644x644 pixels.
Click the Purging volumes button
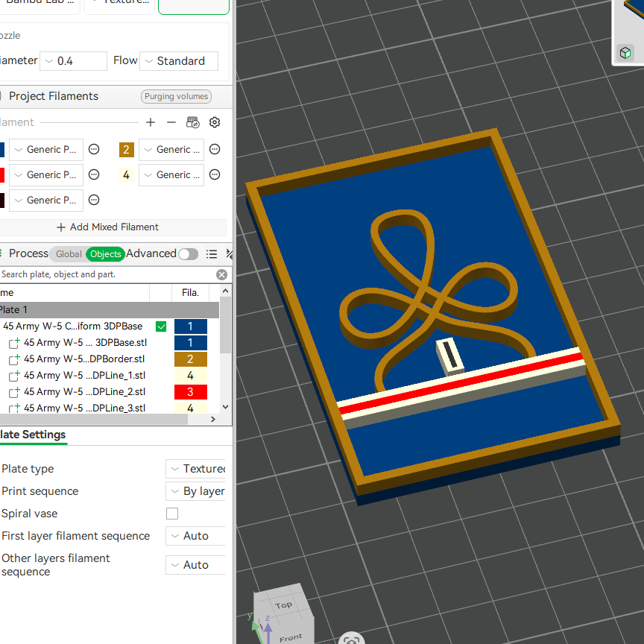point(176,96)
